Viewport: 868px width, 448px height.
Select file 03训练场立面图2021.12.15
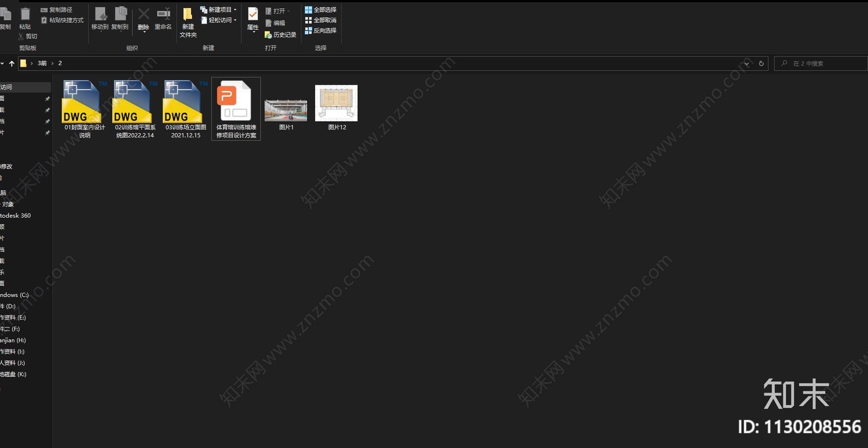186,109
